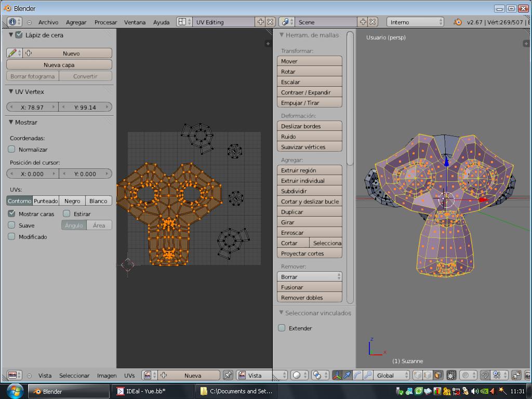Toggle the pin image icon
This screenshot has height=399, width=532.
228,375
